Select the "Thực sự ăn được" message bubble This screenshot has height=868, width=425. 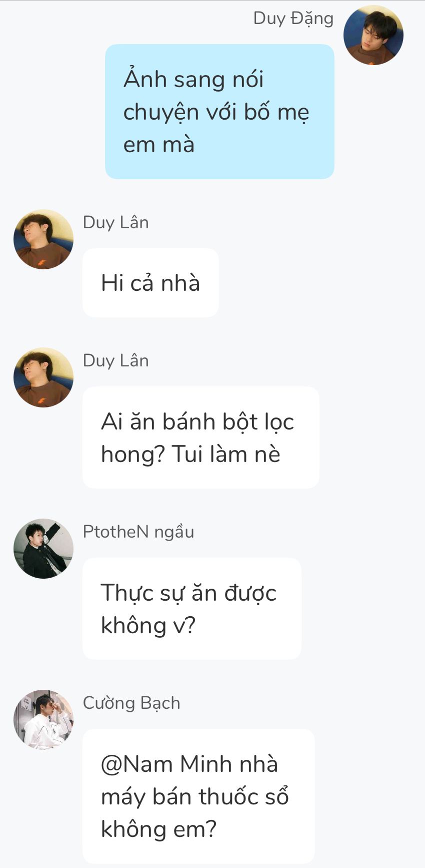(x=192, y=609)
